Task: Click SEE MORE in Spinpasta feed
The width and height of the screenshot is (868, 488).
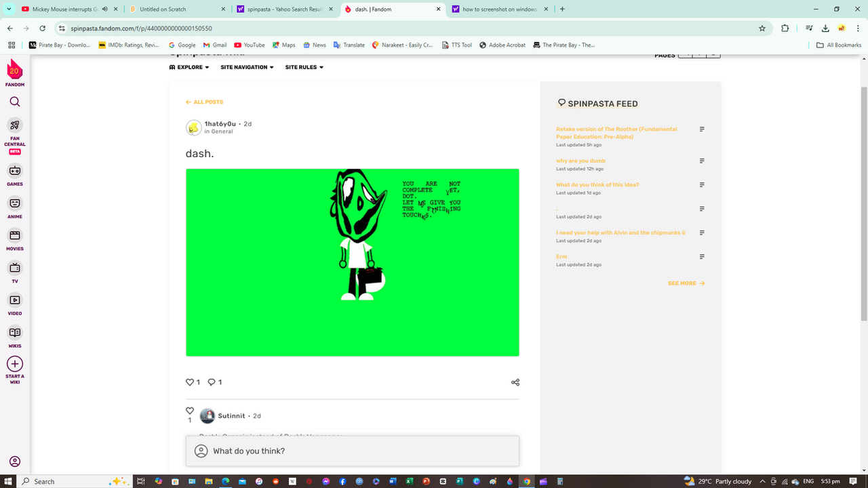Action: pyautogui.click(x=686, y=283)
